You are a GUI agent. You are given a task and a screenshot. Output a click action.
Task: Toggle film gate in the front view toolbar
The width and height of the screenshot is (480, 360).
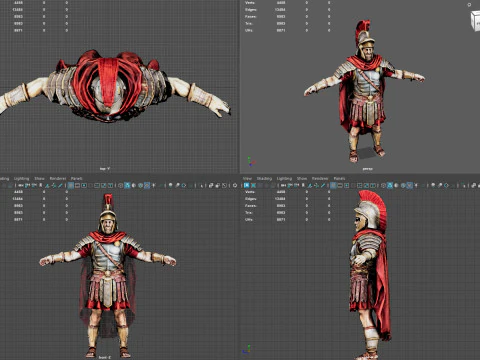[x=77, y=185]
